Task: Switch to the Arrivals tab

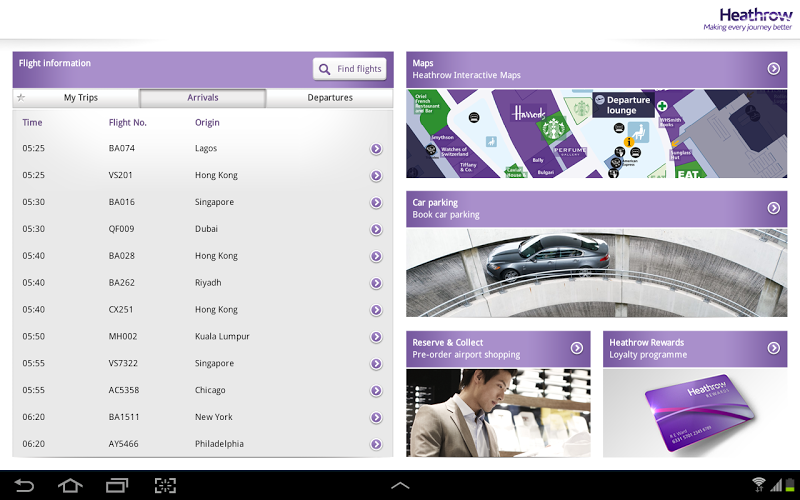Action: coord(203,98)
